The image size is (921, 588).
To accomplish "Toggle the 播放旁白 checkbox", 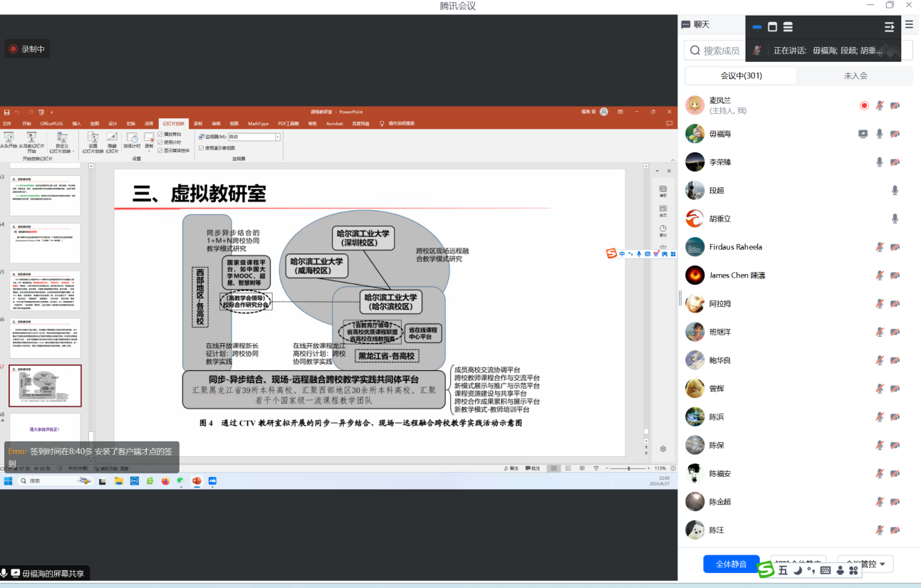I will tap(160, 134).
